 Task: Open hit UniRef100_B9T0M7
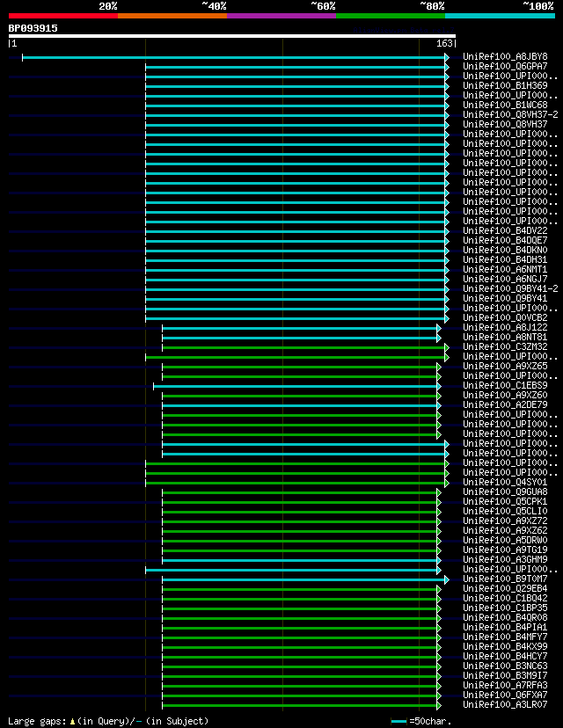[506, 579]
